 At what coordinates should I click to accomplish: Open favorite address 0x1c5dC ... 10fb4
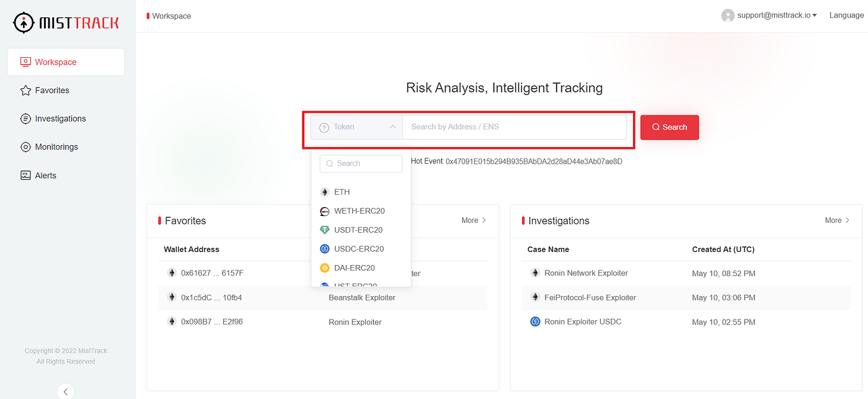pyautogui.click(x=211, y=297)
